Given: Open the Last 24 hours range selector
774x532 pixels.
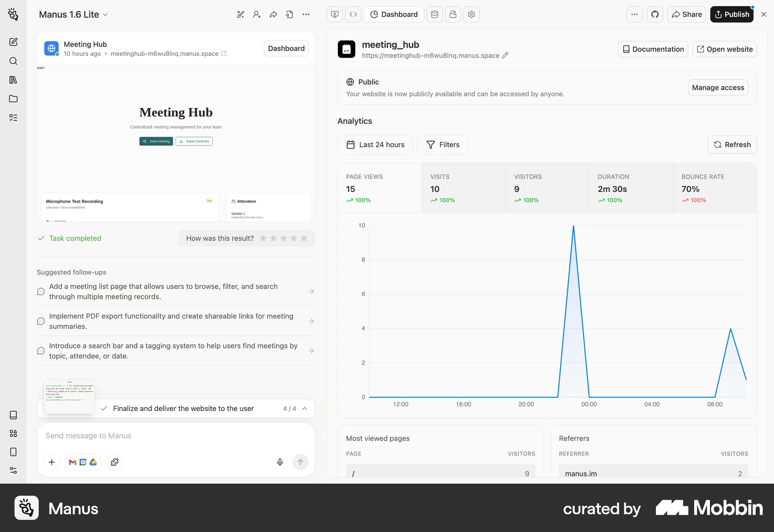Looking at the screenshot, I should click(x=375, y=145).
